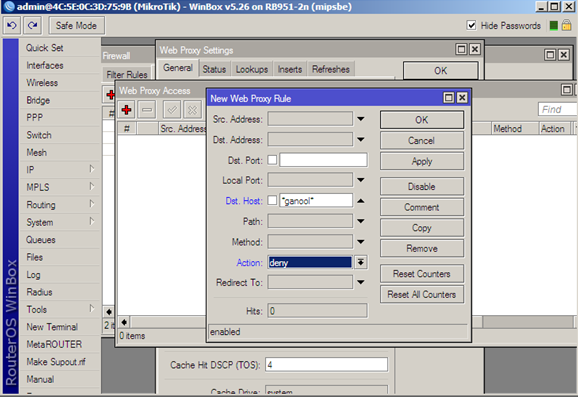The image size is (578, 397).
Task: Toggle the Dst. Host invert checkbox
Action: [272, 200]
